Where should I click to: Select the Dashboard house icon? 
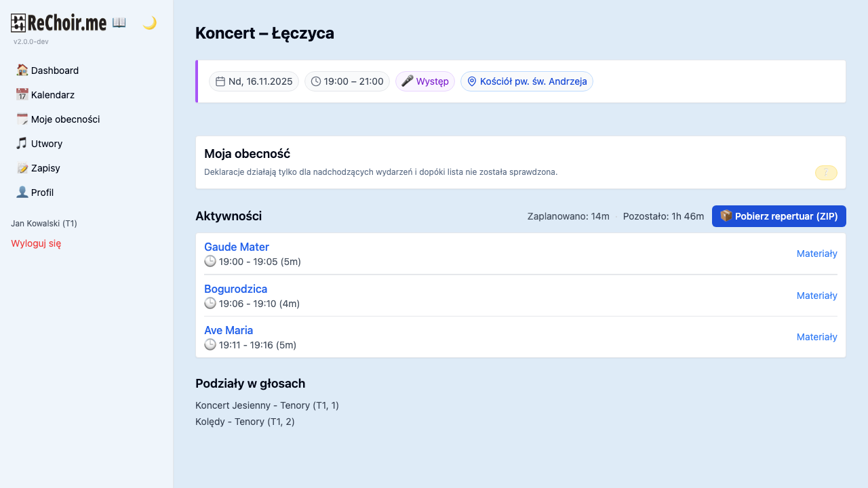[22, 70]
